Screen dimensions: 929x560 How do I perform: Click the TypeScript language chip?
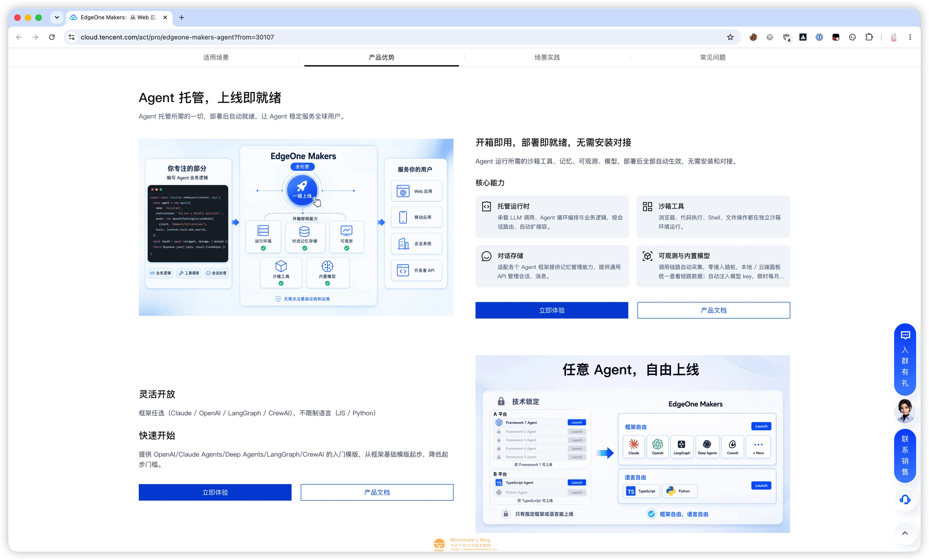[642, 491]
